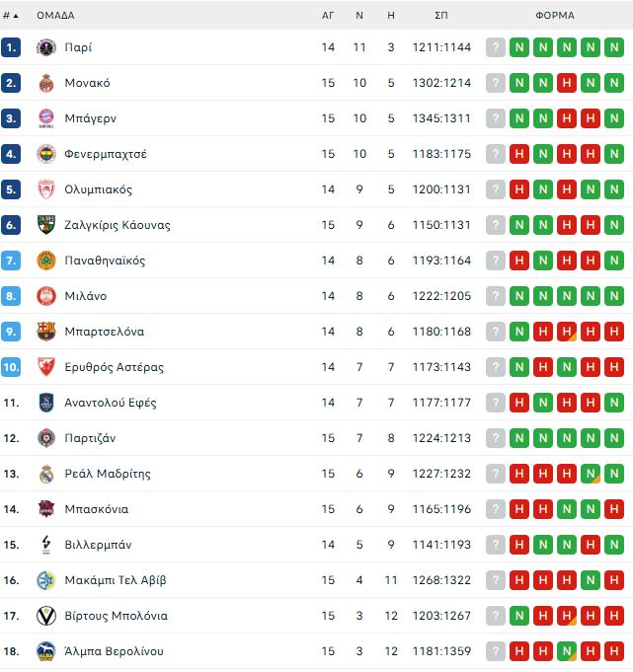Viewport: 633px width, 672px height.
Task: Sort table by the # rank column
Action: [x=11, y=16]
